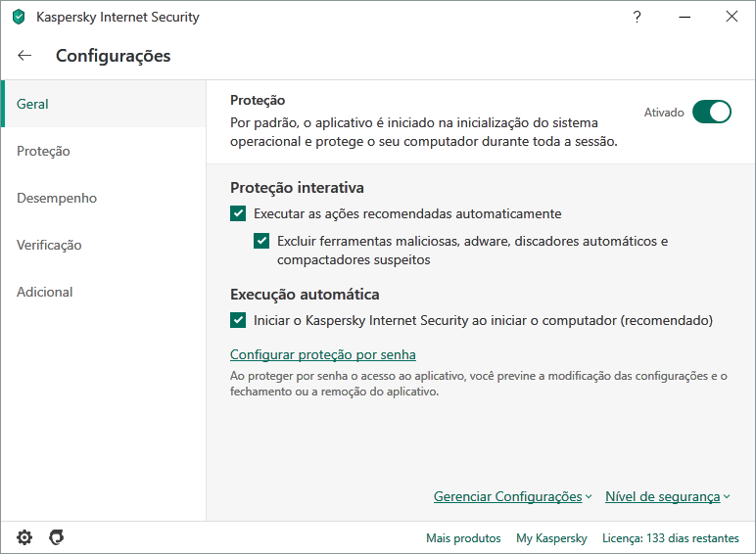
Task: Disable Iniciar o Kaspersky ao iniciar o computador
Action: pyautogui.click(x=238, y=320)
